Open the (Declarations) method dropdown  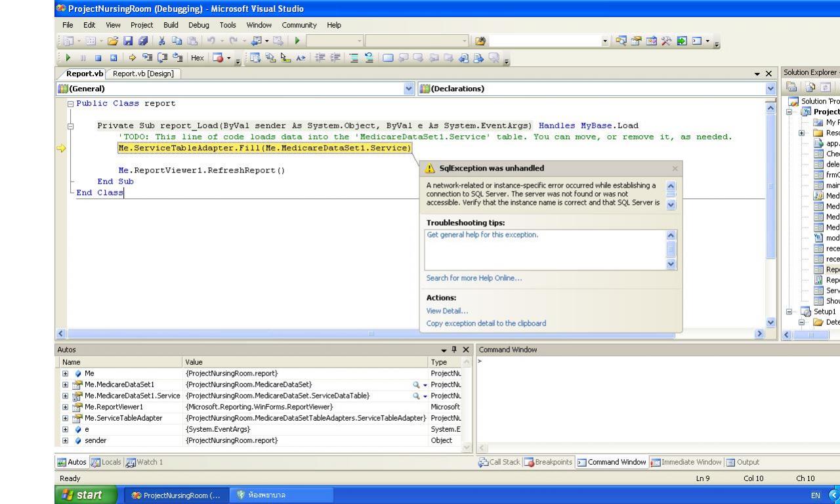[770, 89]
